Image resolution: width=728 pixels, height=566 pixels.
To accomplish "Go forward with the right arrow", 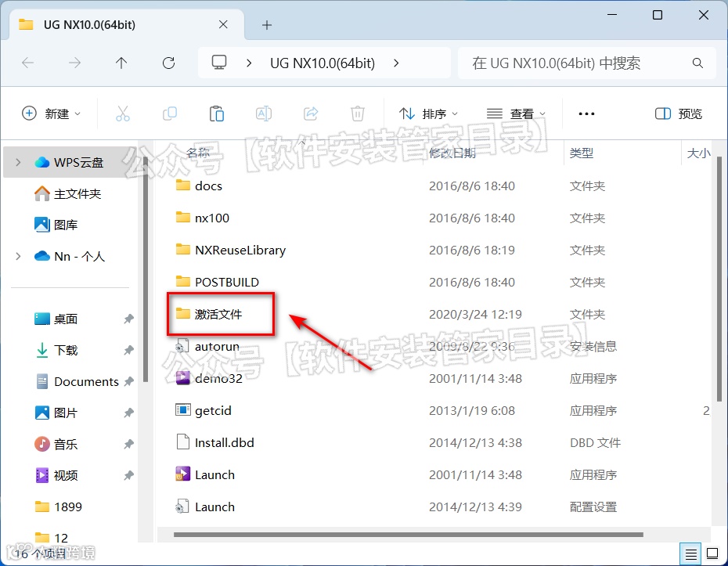I will [x=74, y=63].
